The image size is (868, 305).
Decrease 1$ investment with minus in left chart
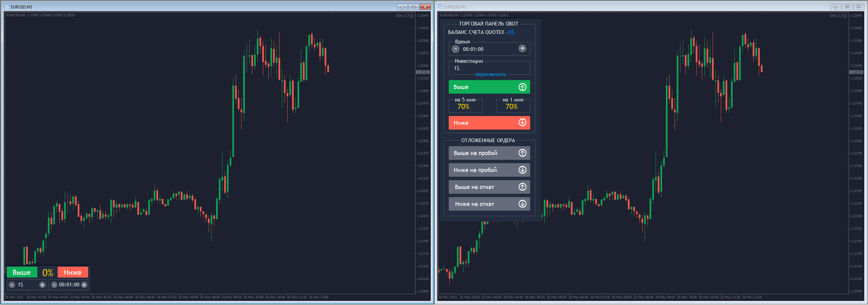point(12,285)
